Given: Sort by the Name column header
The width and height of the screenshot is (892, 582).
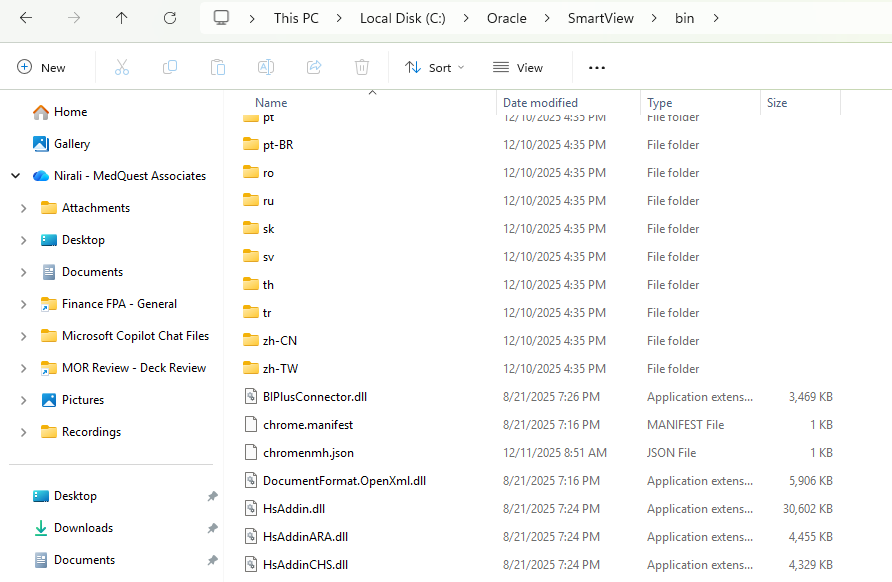Looking at the screenshot, I should [x=271, y=102].
